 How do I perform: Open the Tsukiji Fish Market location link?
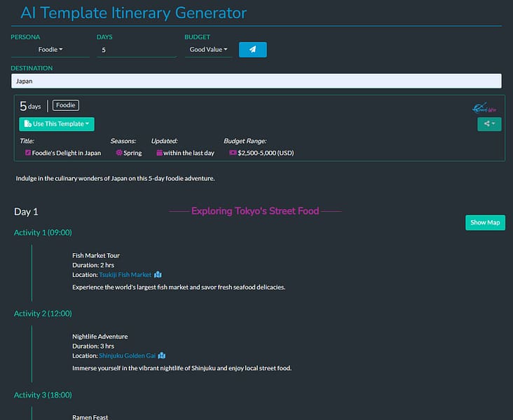click(125, 275)
